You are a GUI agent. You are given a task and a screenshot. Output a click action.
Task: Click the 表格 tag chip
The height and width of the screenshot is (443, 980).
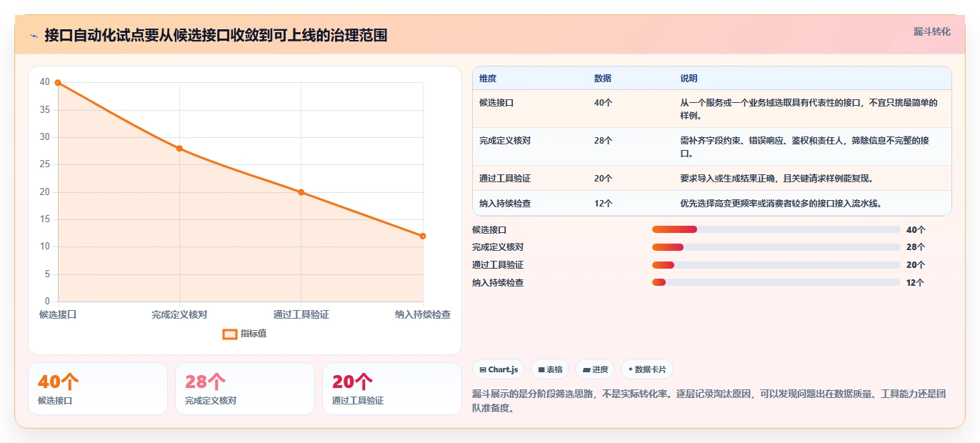(x=550, y=369)
